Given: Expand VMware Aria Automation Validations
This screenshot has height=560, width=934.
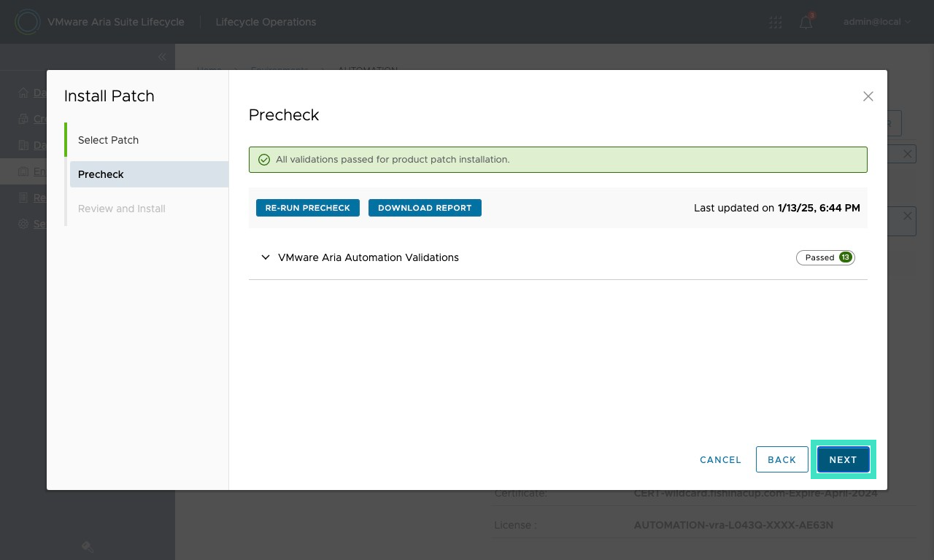Looking at the screenshot, I should coord(266,257).
